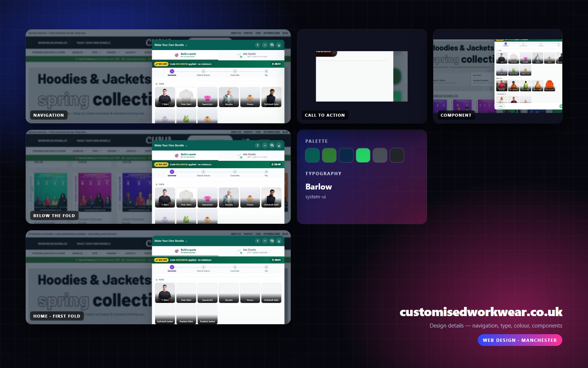Open Ask Charlie tab in Below the Fold card

click(251, 155)
